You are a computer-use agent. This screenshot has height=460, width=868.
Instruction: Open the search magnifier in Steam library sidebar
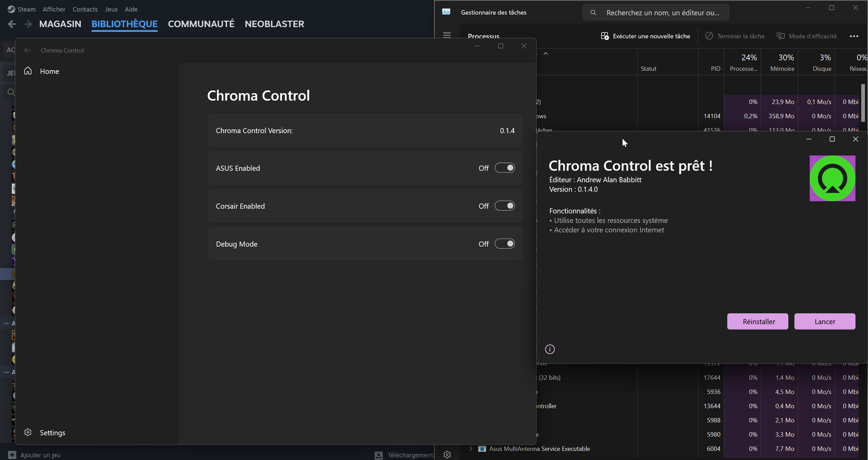pyautogui.click(x=11, y=91)
